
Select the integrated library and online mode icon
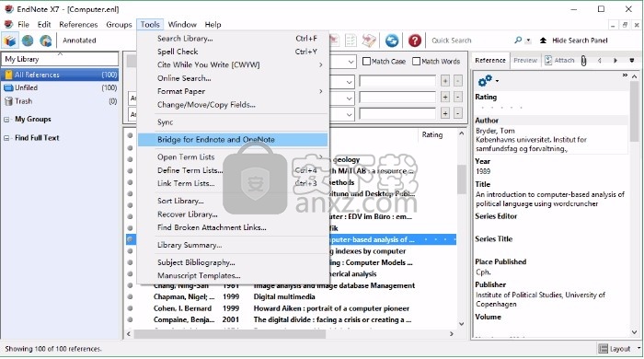pyautogui.click(x=46, y=41)
